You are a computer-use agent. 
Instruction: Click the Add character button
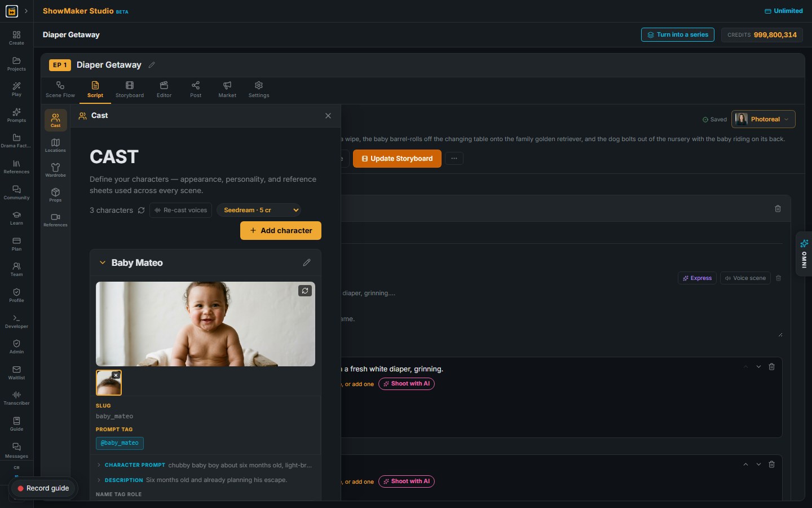pos(281,230)
